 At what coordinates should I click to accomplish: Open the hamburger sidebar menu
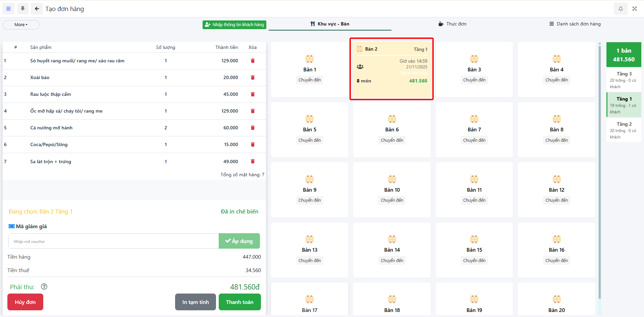(x=8, y=9)
